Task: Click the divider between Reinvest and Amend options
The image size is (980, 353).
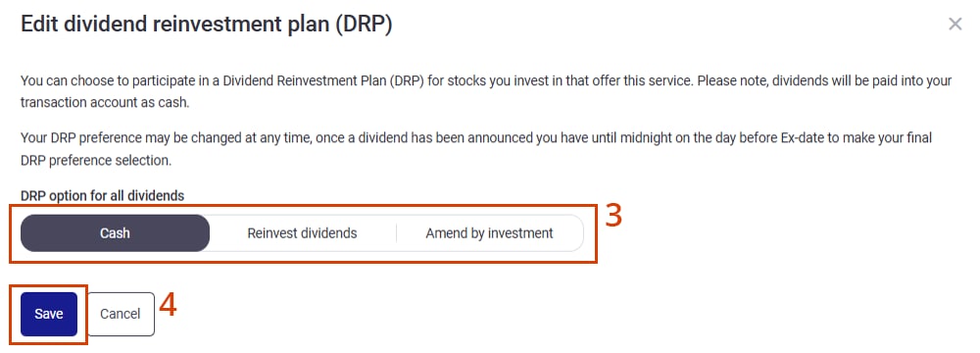Action: click(x=396, y=233)
